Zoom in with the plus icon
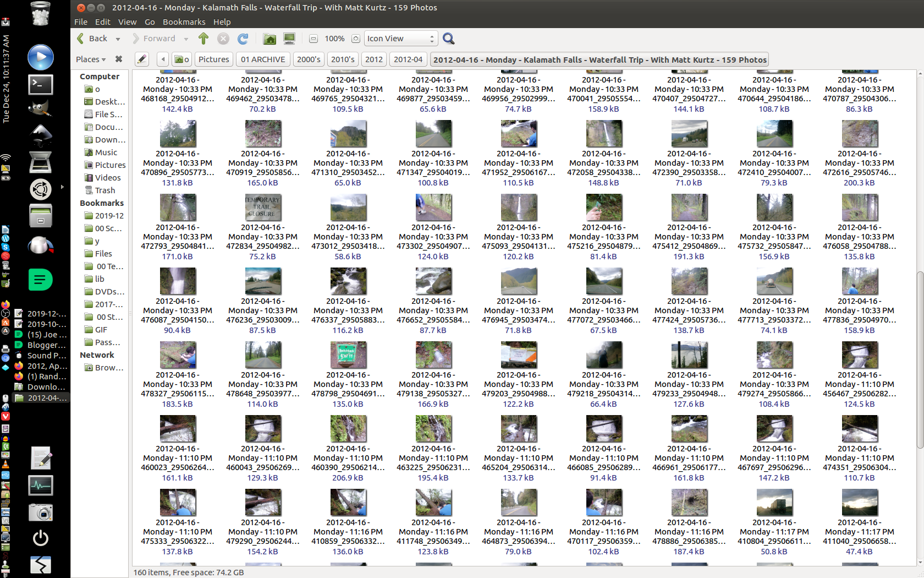The height and width of the screenshot is (578, 924). click(355, 39)
